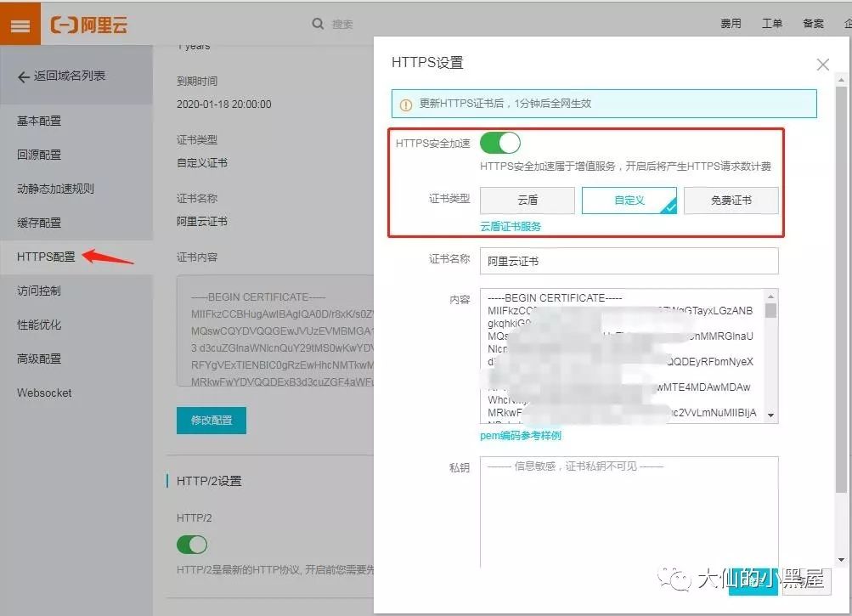
Task: Open 回源配置 in sidebar
Action: tap(39, 155)
